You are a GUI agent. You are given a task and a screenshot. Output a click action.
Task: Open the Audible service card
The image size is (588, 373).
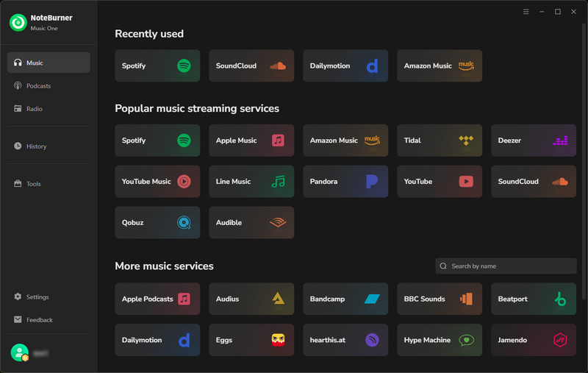click(251, 222)
